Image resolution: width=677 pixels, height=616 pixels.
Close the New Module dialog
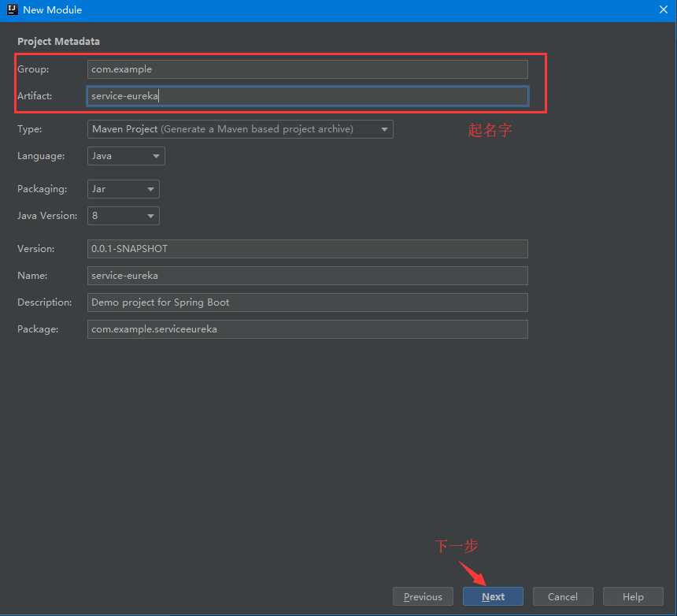663,9
